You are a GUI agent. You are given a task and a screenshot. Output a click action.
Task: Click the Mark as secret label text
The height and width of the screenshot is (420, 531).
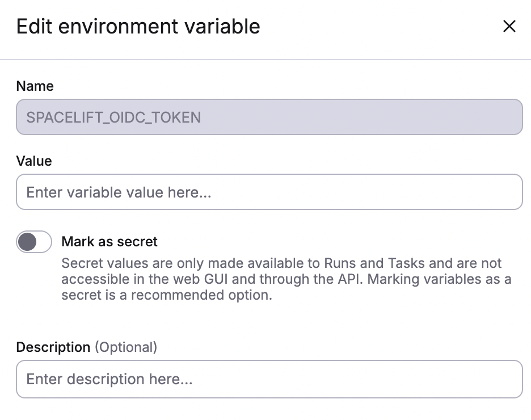coord(109,241)
